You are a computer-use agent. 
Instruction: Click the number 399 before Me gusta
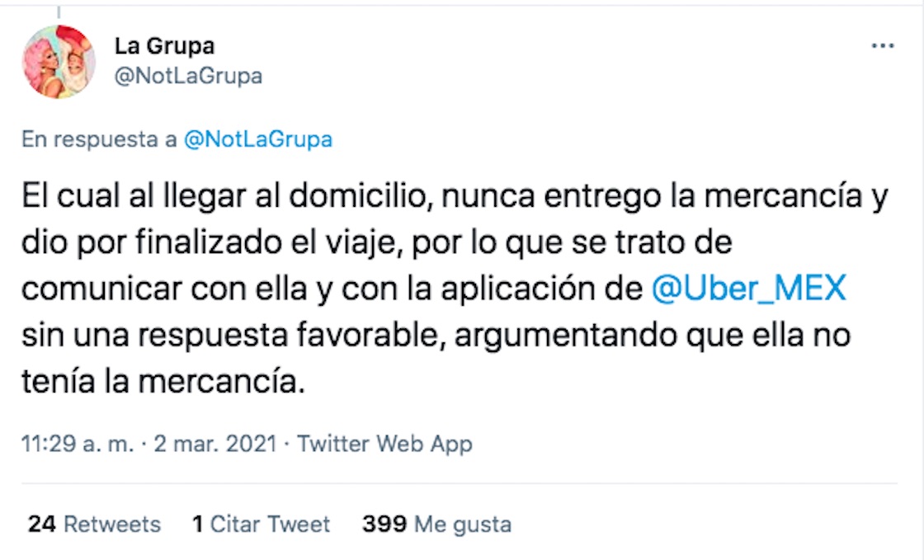[x=384, y=524]
